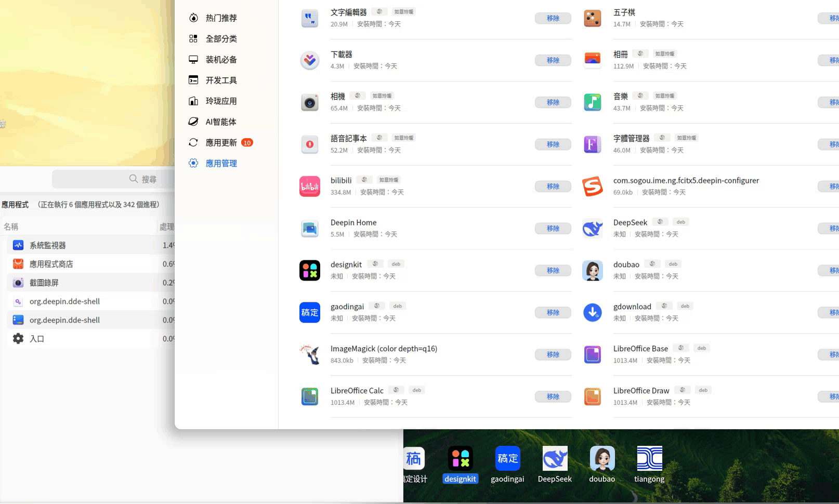The height and width of the screenshot is (504, 839).
Task: Click the 文字編輯器 app icon in the list
Action: pyautogui.click(x=310, y=18)
